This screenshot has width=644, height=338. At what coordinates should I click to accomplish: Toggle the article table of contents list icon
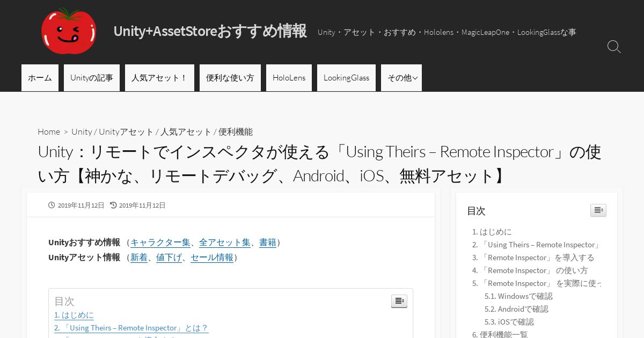coord(399,301)
